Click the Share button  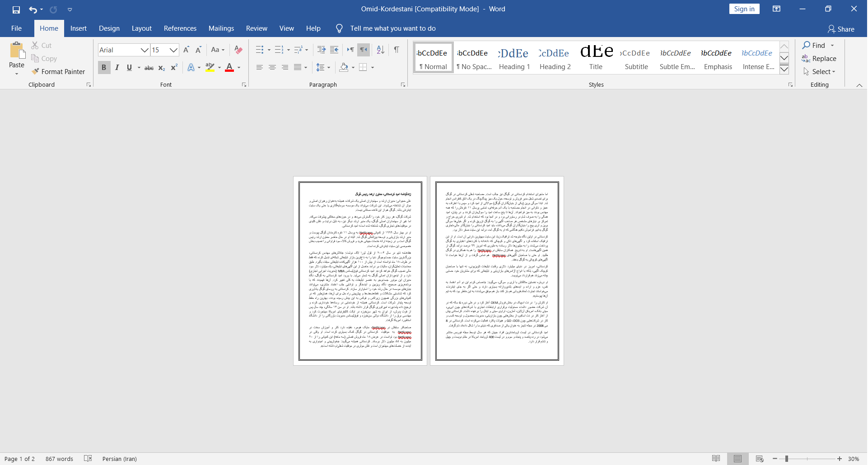[x=841, y=29]
